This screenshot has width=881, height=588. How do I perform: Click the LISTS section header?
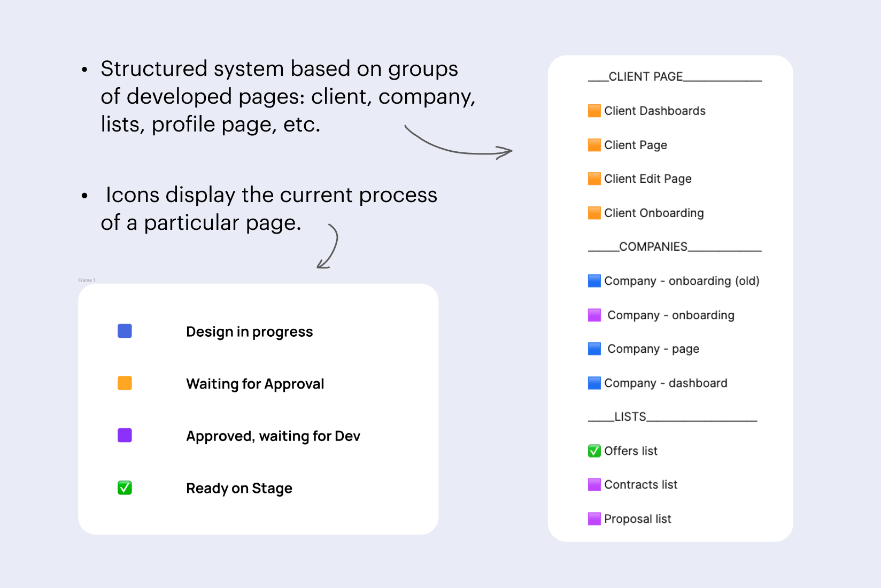673,416
